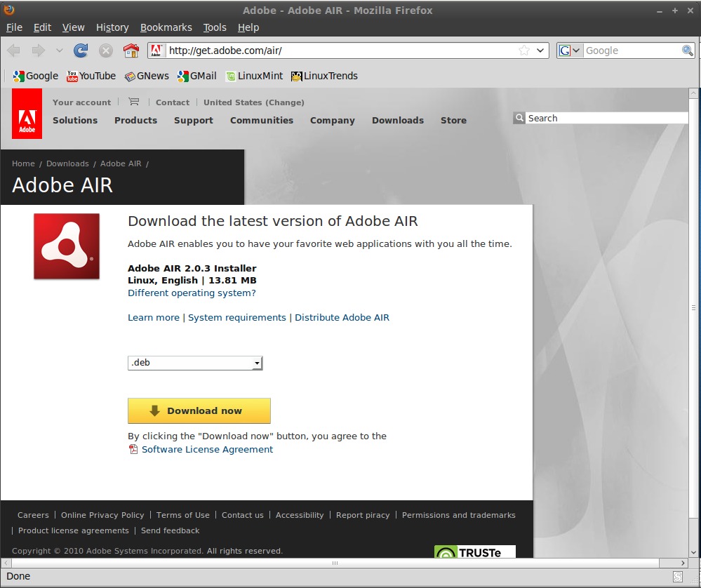This screenshot has height=588, width=701.
Task: Click the Home breadcrumb link
Action: pos(23,163)
